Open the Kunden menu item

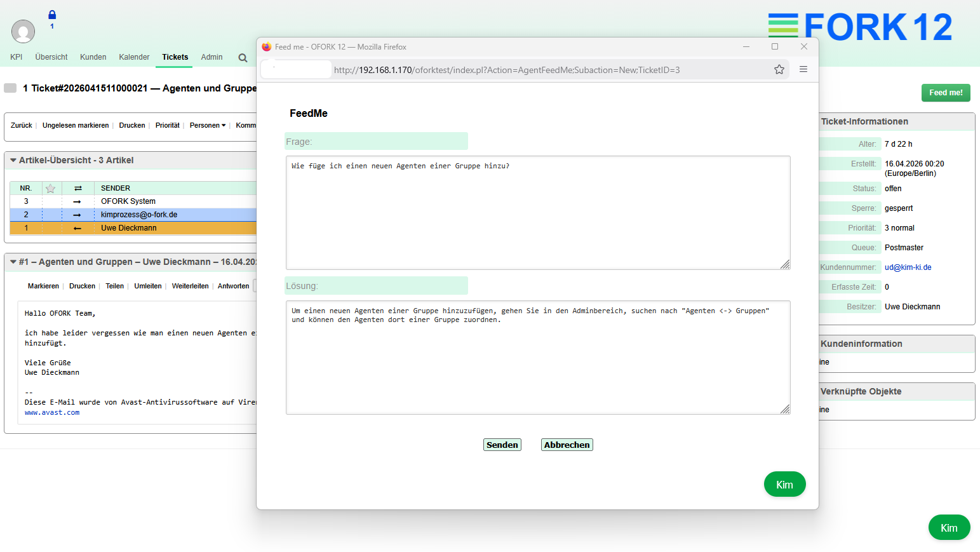(x=93, y=57)
